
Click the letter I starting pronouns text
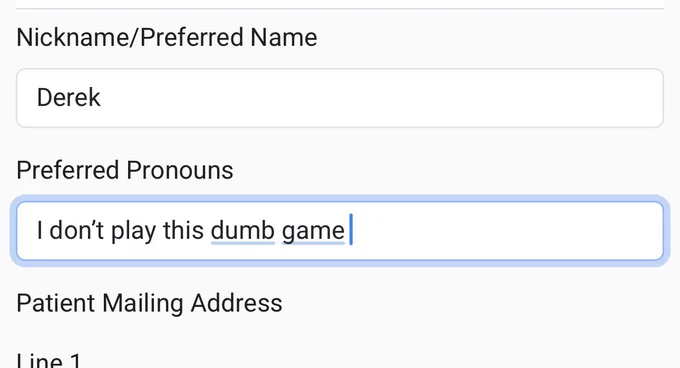coord(40,230)
